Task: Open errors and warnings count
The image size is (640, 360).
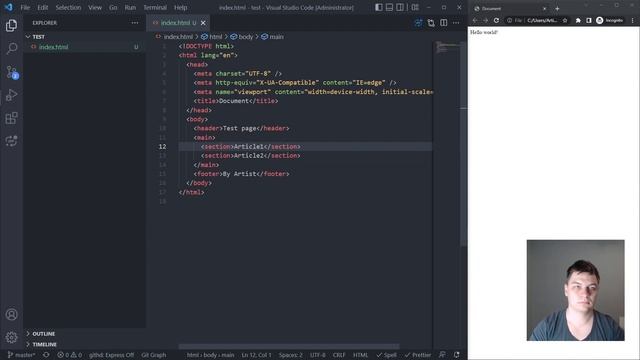Action: click(x=69, y=355)
